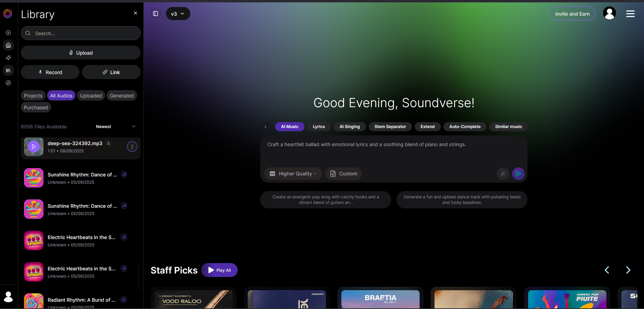
Task: Open the three-dot options for deep-sea-324392.mp3
Action: (132, 146)
